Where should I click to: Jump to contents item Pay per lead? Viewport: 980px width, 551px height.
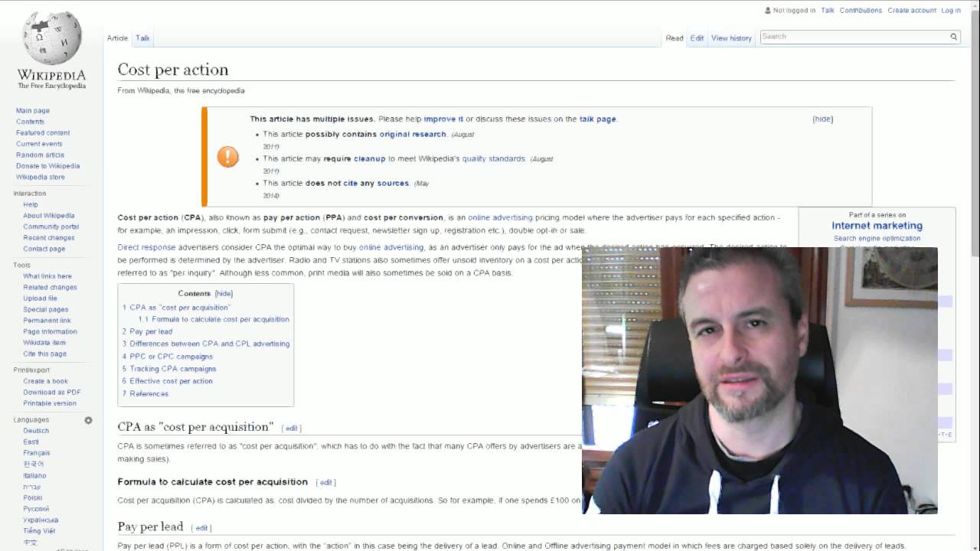[x=147, y=332]
